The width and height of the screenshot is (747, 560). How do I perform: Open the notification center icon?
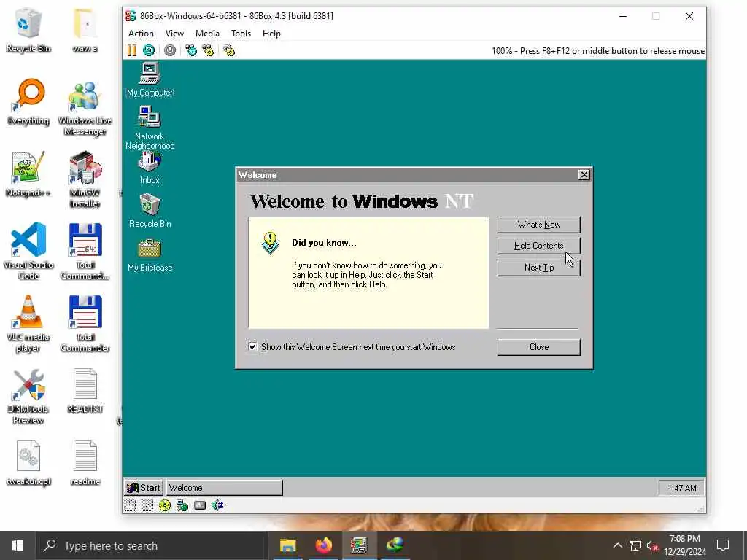(x=723, y=545)
